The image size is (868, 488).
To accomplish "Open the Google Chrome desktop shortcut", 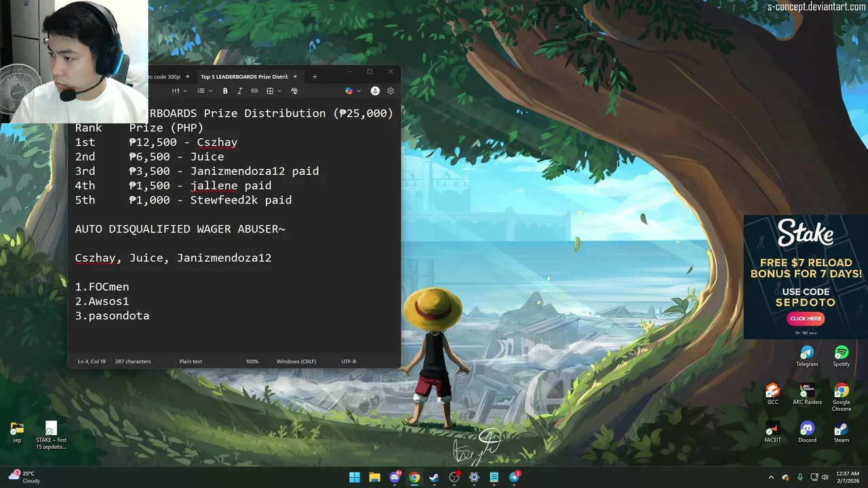I will click(842, 397).
